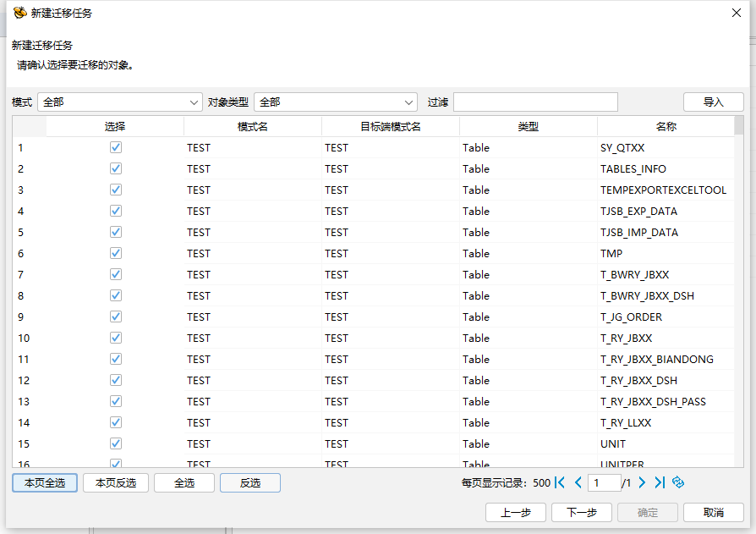Sort by the 名称 column header
The width and height of the screenshot is (756, 534).
click(x=666, y=126)
